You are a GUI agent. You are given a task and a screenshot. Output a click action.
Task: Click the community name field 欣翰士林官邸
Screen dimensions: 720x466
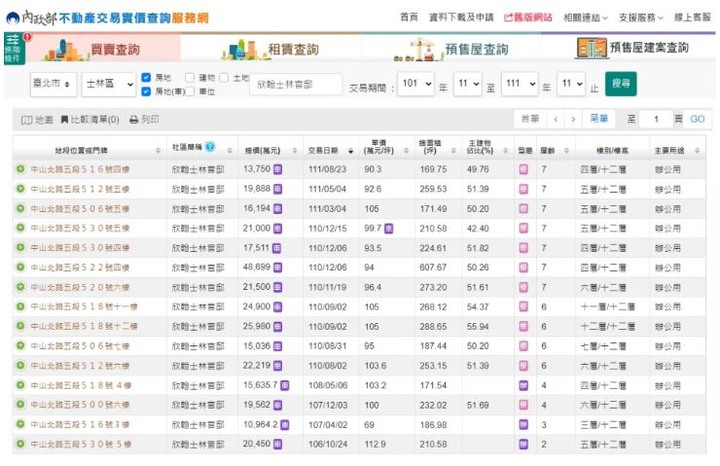296,84
